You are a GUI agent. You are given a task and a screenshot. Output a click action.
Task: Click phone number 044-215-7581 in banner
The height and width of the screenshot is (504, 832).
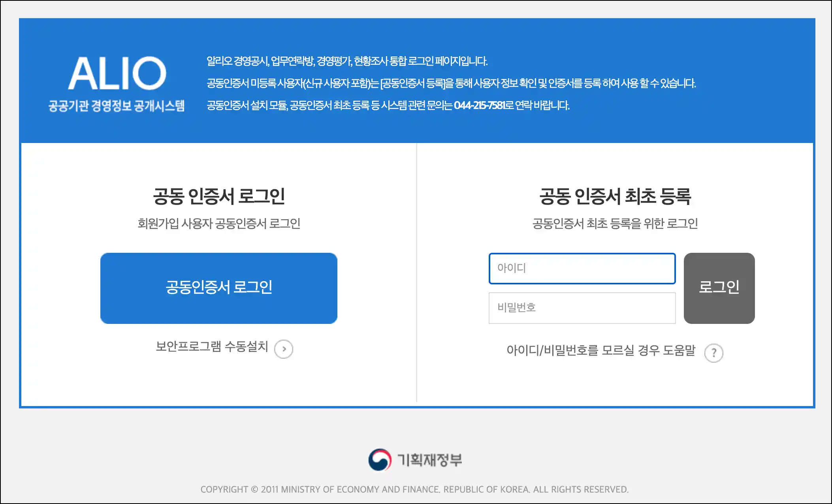479,105
